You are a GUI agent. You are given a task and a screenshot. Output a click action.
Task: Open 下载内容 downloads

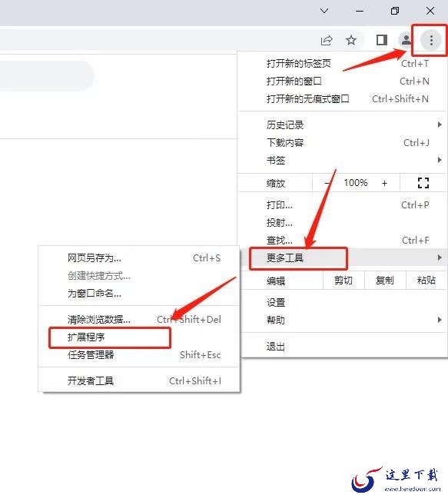click(x=343, y=143)
